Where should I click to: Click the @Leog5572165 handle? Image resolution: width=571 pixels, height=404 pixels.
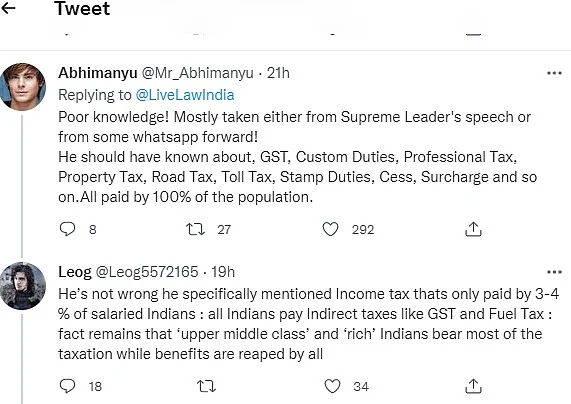pyautogui.click(x=147, y=272)
